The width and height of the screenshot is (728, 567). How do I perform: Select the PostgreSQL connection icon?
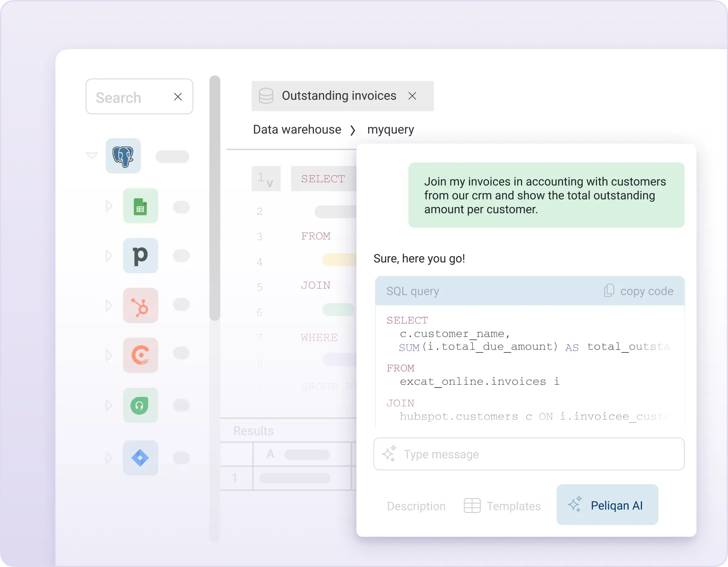[x=123, y=155]
